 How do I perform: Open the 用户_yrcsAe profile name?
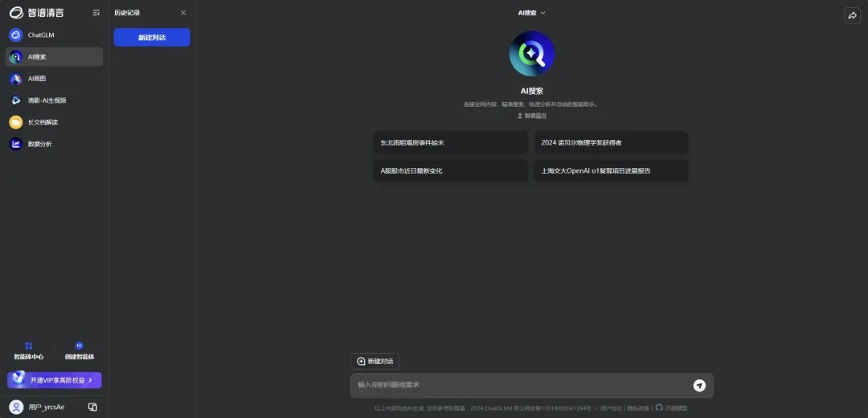click(47, 407)
